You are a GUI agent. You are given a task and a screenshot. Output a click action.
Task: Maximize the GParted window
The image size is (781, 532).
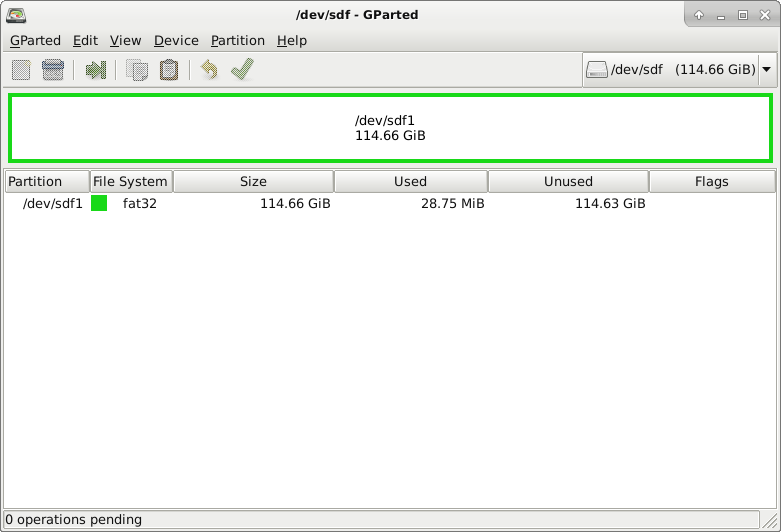click(x=743, y=15)
